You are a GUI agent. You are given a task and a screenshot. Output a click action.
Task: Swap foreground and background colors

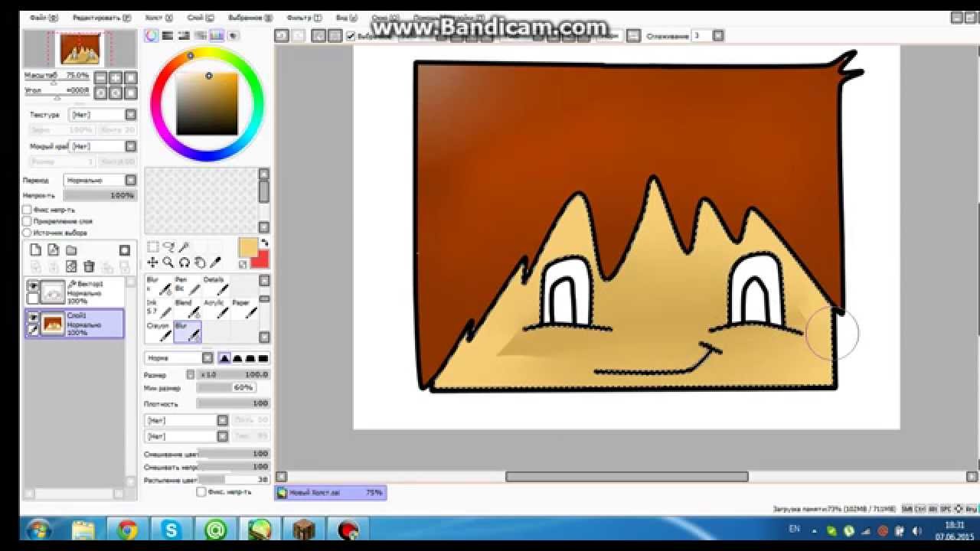[264, 243]
